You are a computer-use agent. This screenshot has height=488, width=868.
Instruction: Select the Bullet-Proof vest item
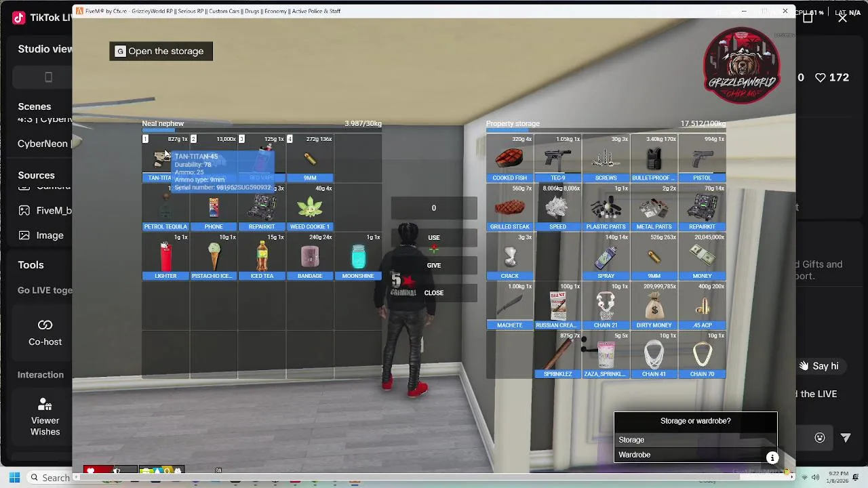point(654,159)
